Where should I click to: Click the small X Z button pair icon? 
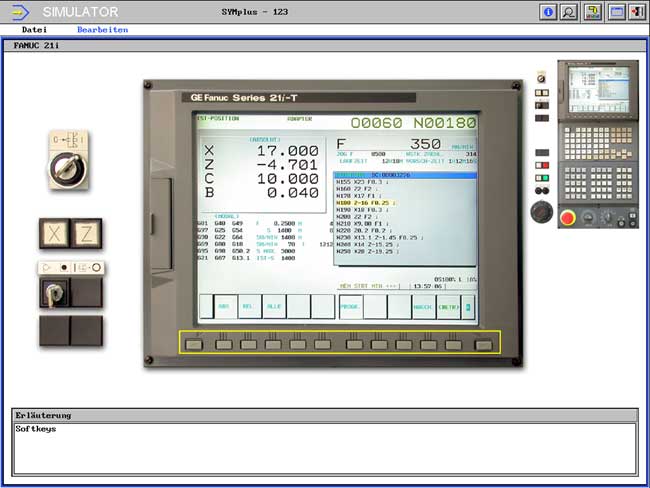[x=542, y=93]
